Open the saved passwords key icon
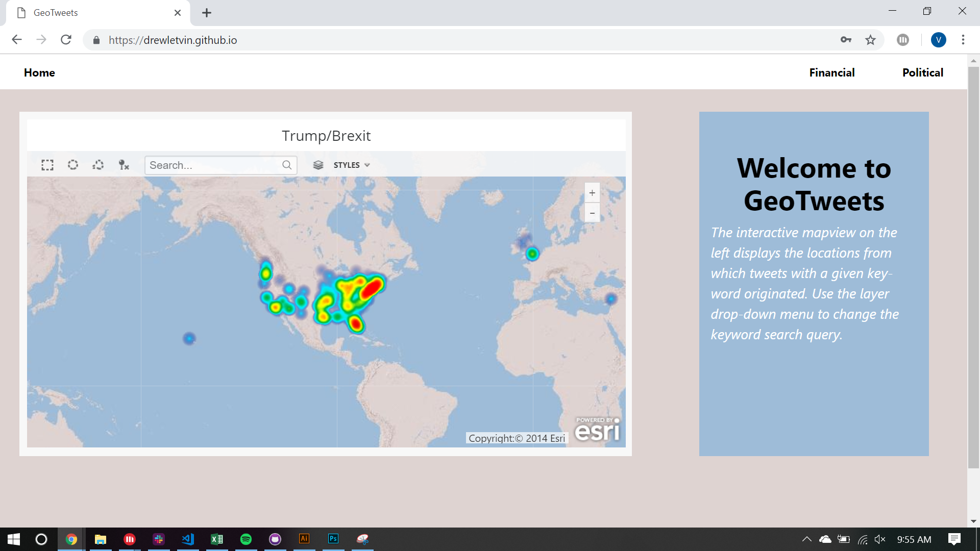 click(x=846, y=40)
